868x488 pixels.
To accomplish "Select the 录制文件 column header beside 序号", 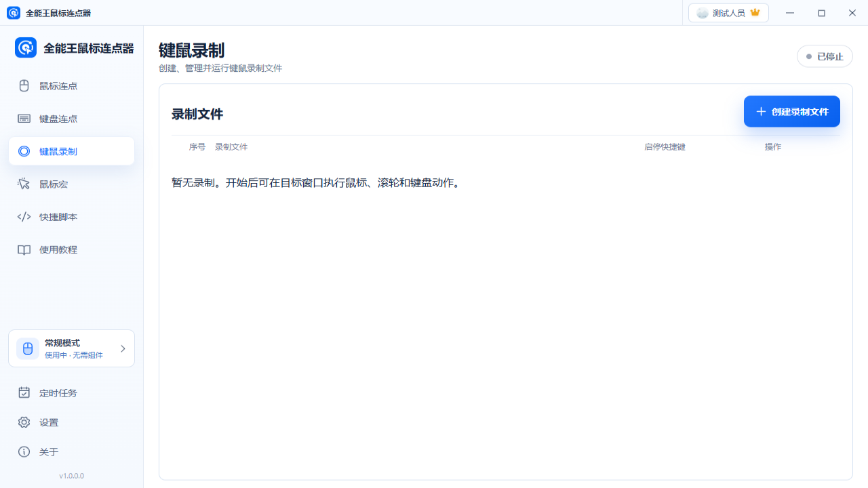I will point(231,147).
